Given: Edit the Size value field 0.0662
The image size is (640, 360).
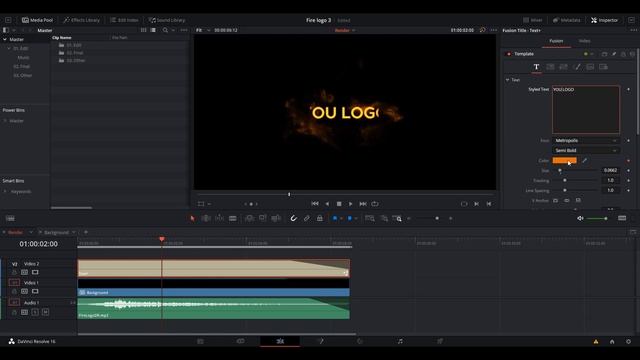Looking at the screenshot, I should (x=610, y=170).
